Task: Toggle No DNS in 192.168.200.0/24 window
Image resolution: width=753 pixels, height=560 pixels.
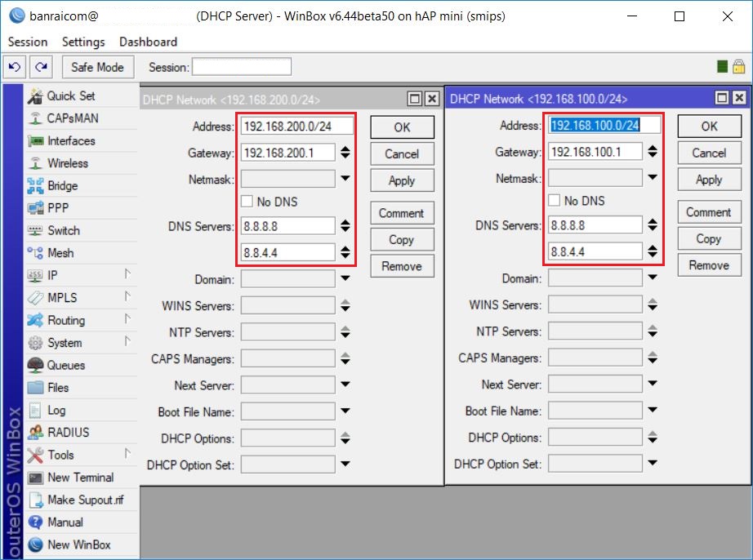Action: pos(247,201)
